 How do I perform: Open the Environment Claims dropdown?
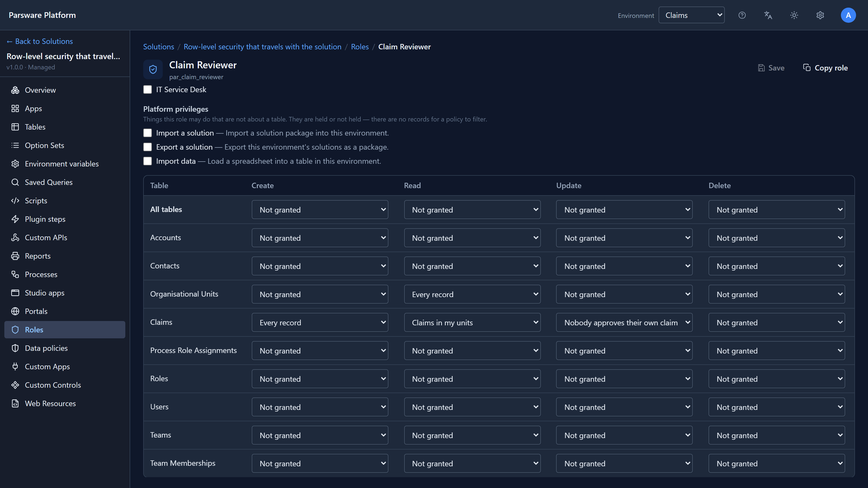tap(691, 15)
